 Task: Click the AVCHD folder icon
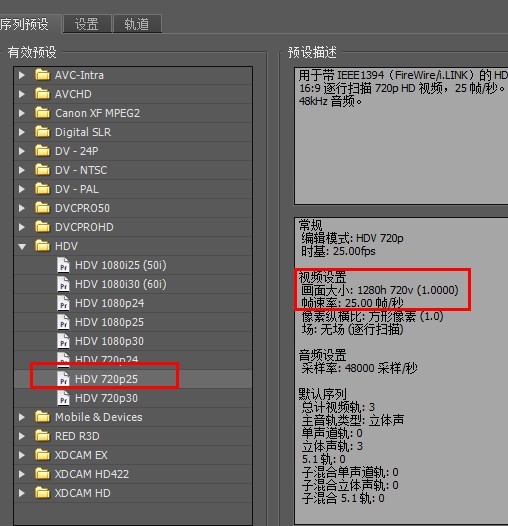click(x=42, y=94)
